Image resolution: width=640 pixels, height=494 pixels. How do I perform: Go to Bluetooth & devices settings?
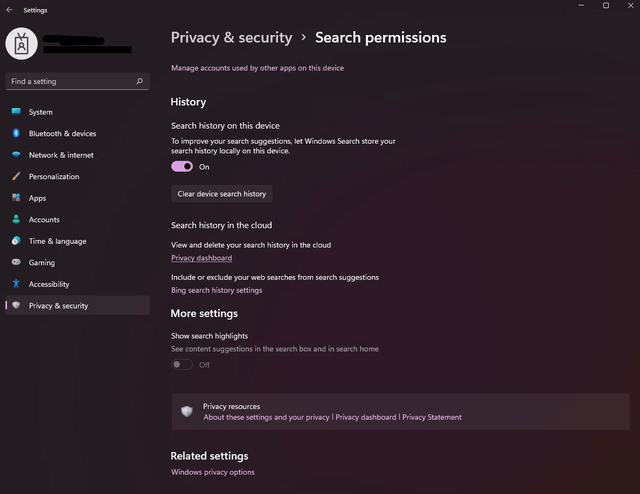[x=78, y=134]
